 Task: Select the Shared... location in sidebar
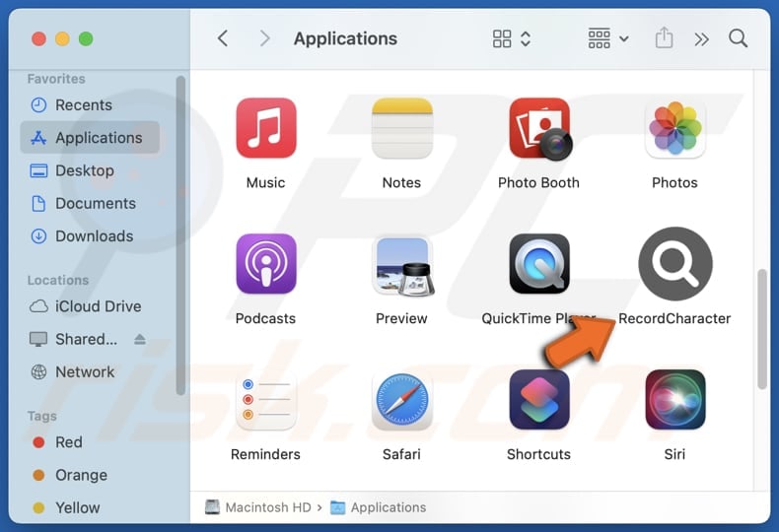tap(75, 339)
